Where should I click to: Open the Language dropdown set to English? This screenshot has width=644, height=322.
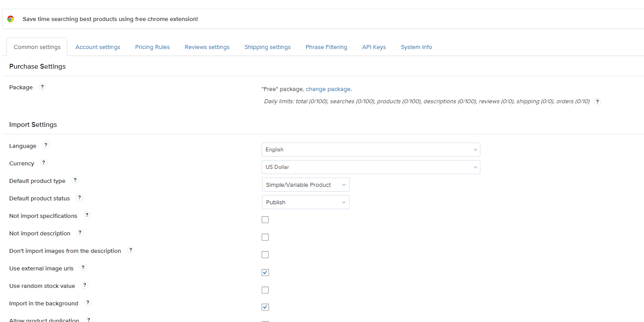[x=371, y=150]
